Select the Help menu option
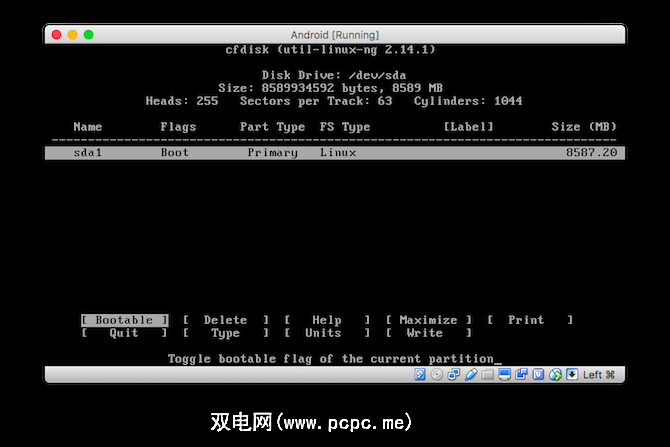The image size is (670, 447). point(327,320)
